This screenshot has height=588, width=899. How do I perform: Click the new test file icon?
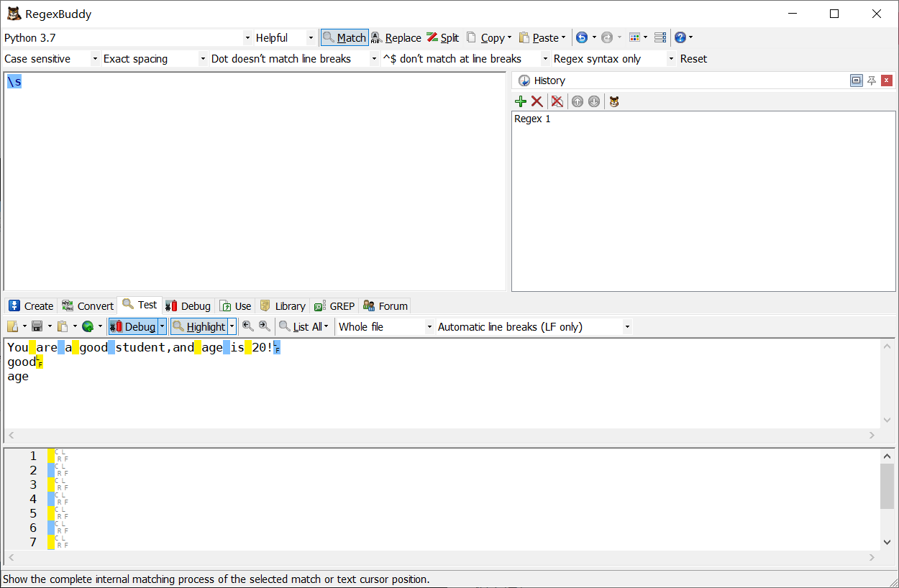(13, 326)
